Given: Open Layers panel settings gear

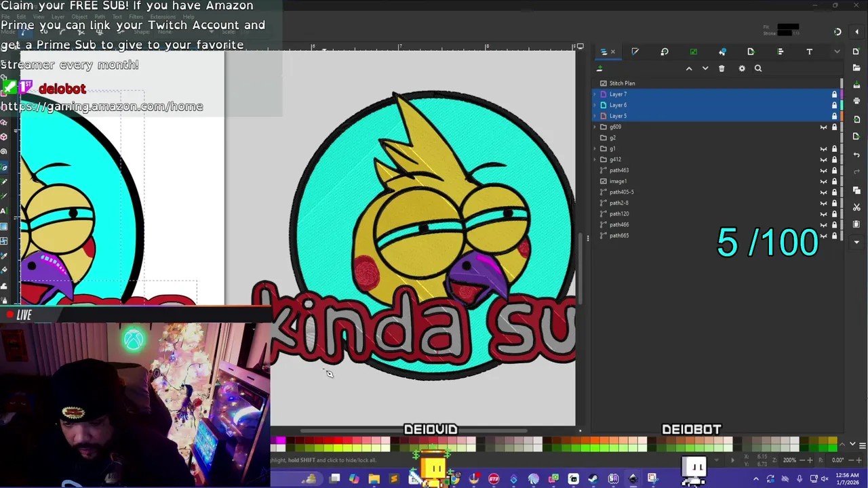Looking at the screenshot, I should tap(742, 68).
